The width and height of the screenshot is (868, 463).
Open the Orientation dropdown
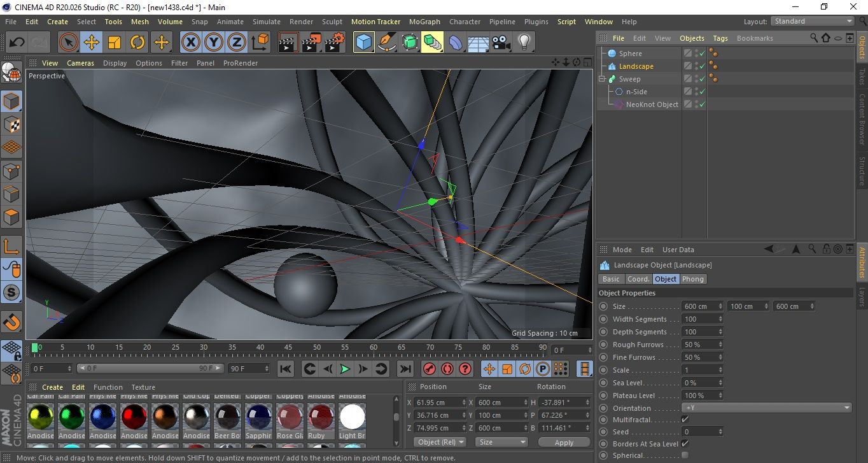[x=766, y=408]
